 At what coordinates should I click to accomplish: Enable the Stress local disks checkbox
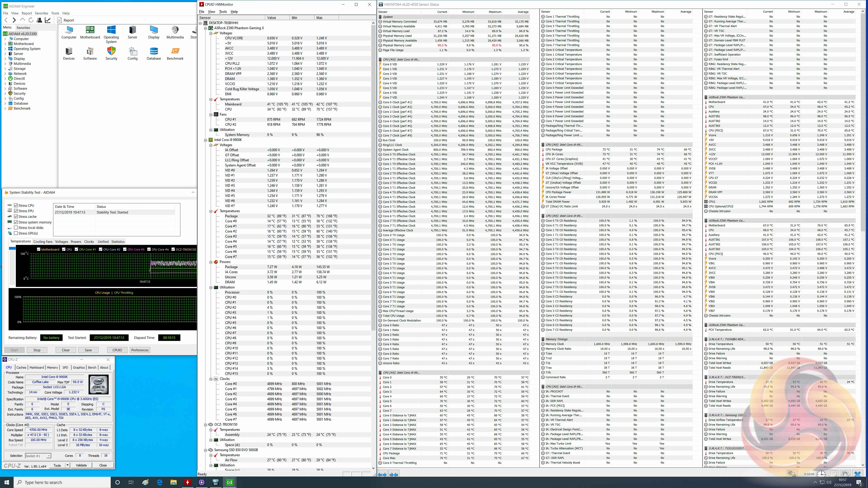coord(16,228)
